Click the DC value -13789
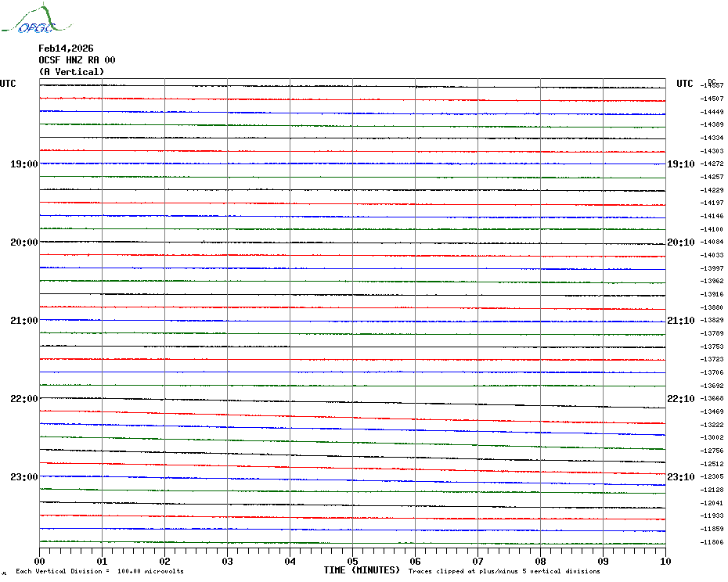The width and height of the screenshot is (728, 582). pyautogui.click(x=712, y=333)
